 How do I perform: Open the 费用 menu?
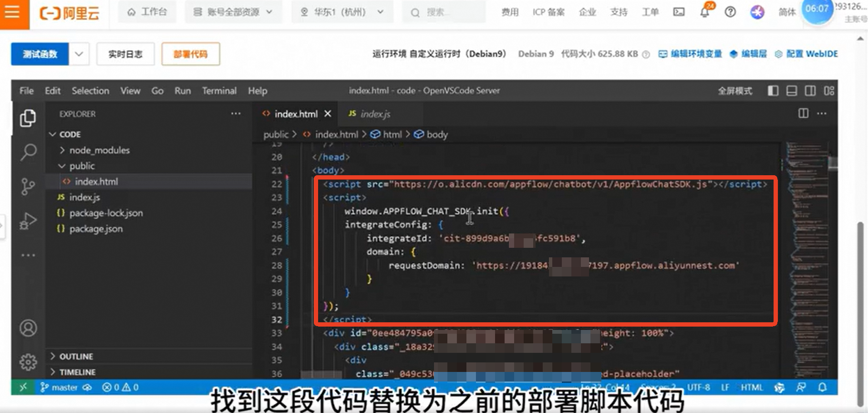[510, 12]
